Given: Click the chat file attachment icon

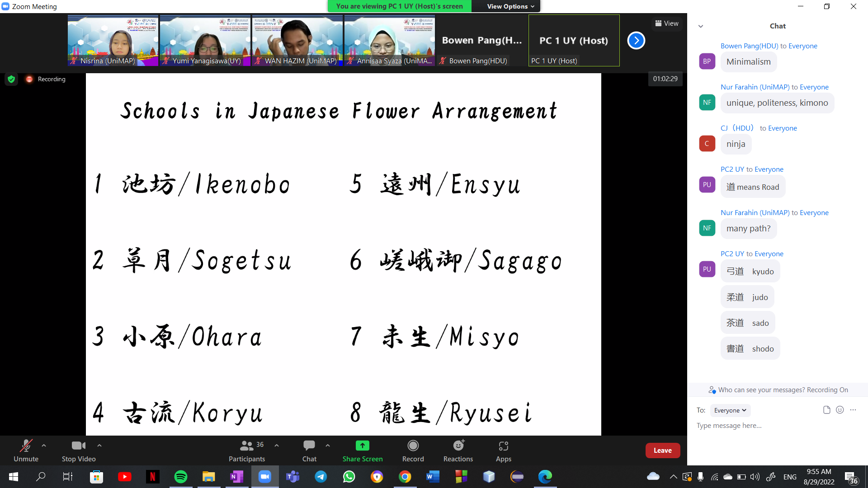Looking at the screenshot, I should [x=826, y=410].
